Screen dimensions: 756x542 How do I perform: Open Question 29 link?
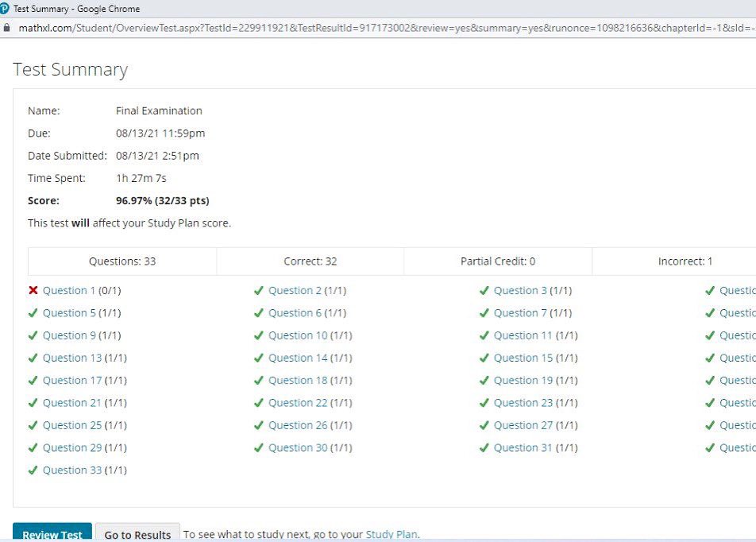coord(72,448)
